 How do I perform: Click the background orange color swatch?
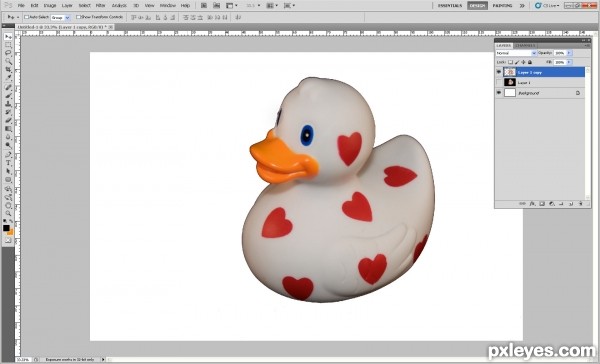click(10, 232)
